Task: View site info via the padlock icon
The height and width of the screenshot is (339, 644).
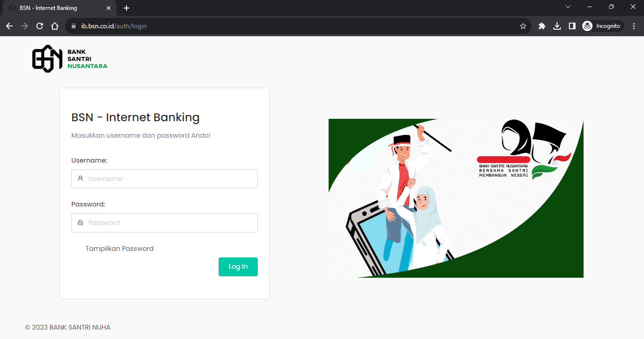Action: pyautogui.click(x=73, y=26)
